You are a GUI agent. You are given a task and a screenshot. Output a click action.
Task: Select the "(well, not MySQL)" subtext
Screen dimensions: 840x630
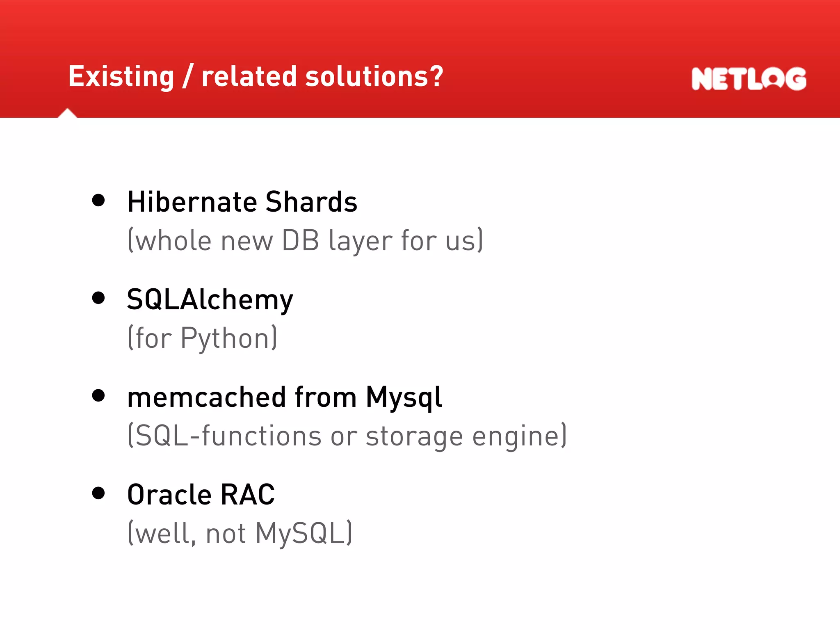[240, 533]
